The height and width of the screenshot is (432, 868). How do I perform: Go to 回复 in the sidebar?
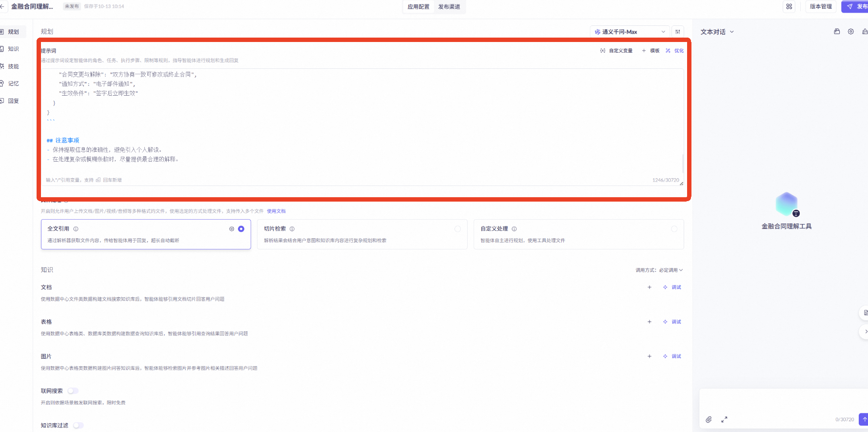(x=13, y=101)
